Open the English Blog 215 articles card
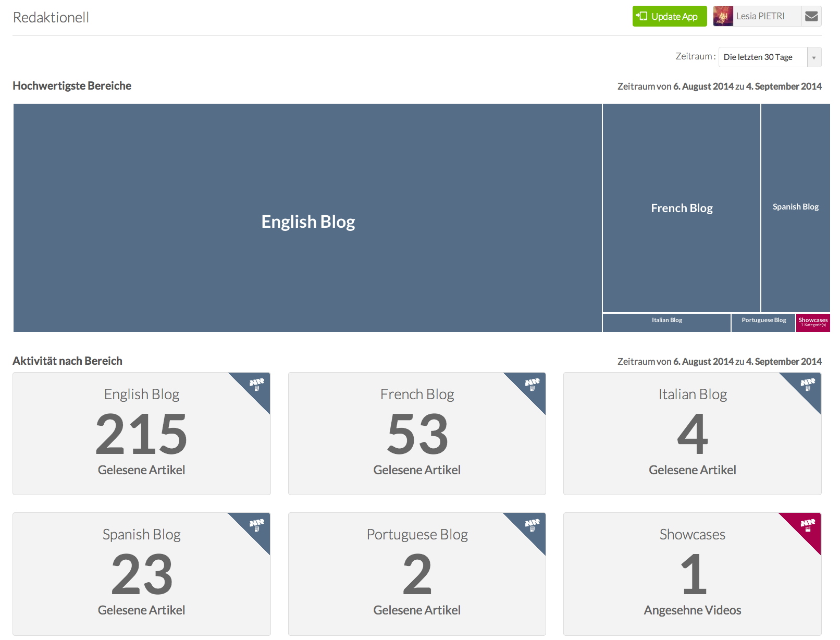This screenshot has height=640, width=840. (141, 434)
